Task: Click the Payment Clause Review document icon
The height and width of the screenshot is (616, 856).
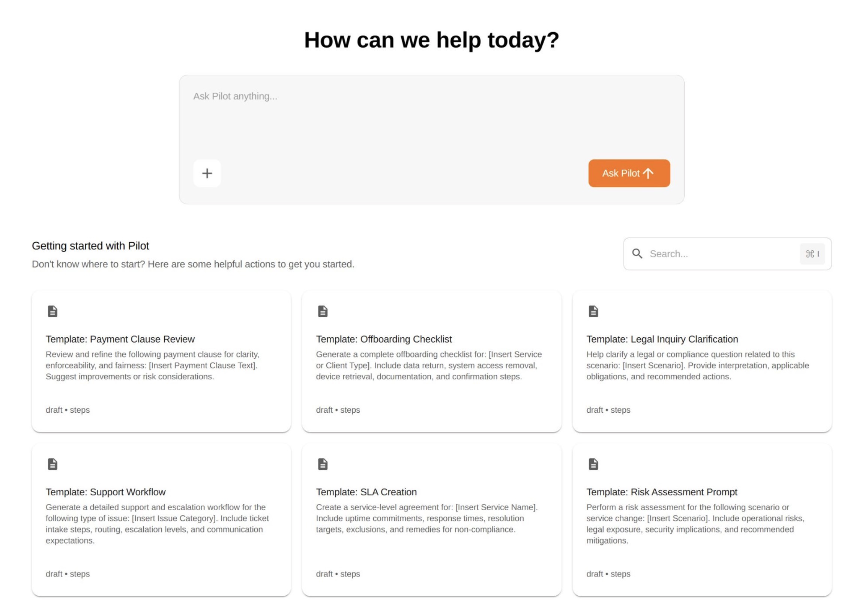Action: pyautogui.click(x=53, y=311)
